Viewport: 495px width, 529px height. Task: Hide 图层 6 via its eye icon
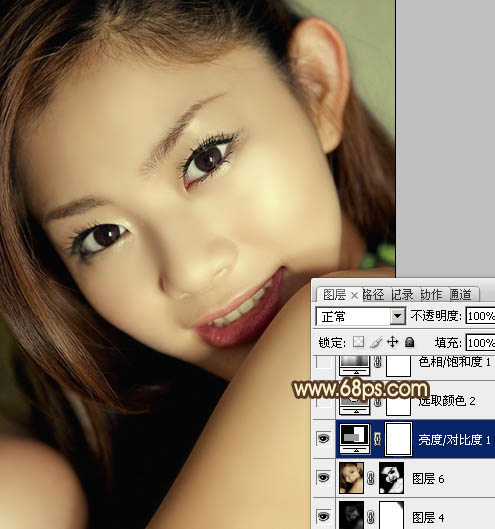[323, 478]
